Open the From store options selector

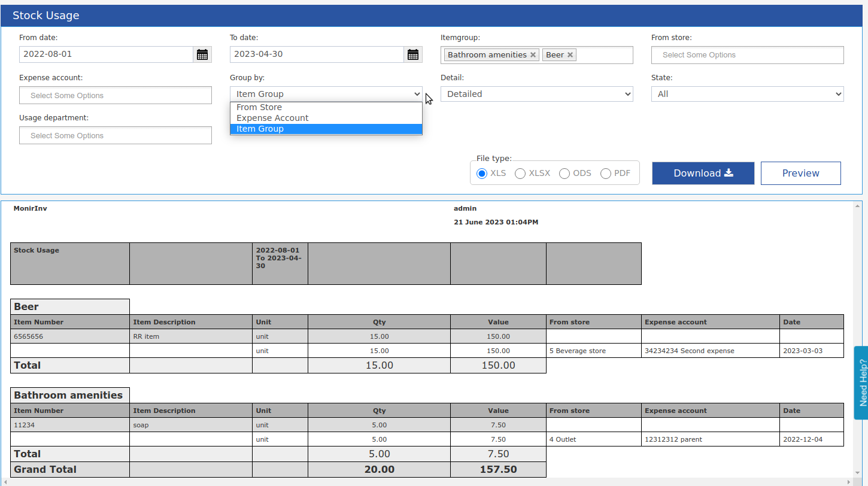(748, 55)
